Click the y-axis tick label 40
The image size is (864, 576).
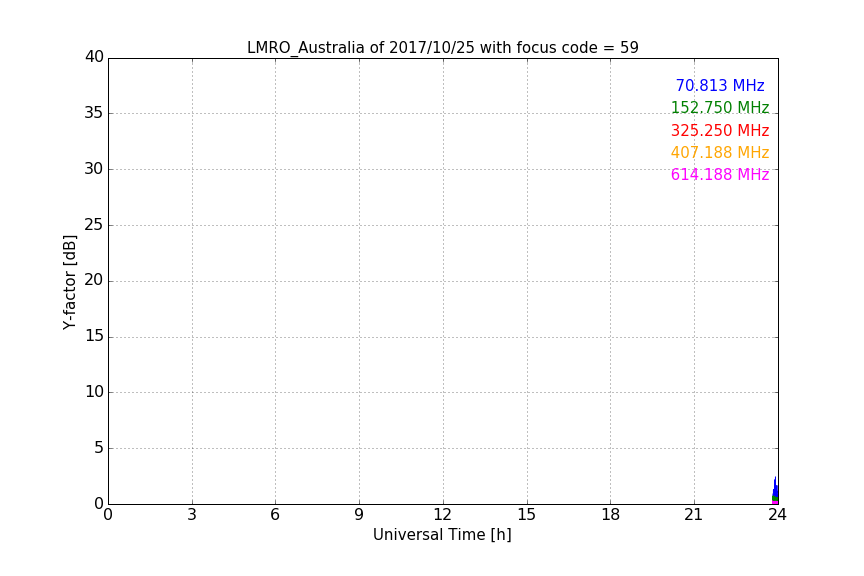click(94, 57)
